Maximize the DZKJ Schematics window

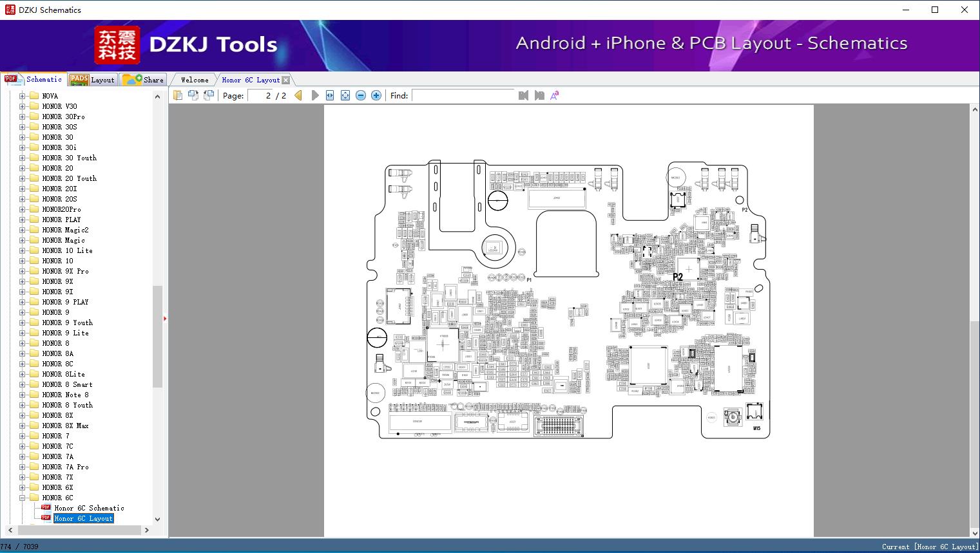click(935, 10)
